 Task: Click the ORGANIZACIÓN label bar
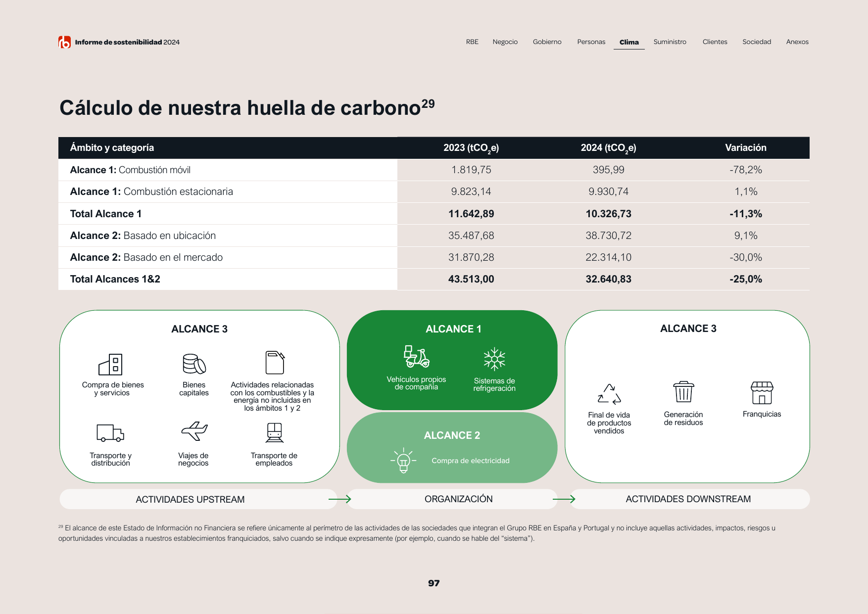coord(452,499)
